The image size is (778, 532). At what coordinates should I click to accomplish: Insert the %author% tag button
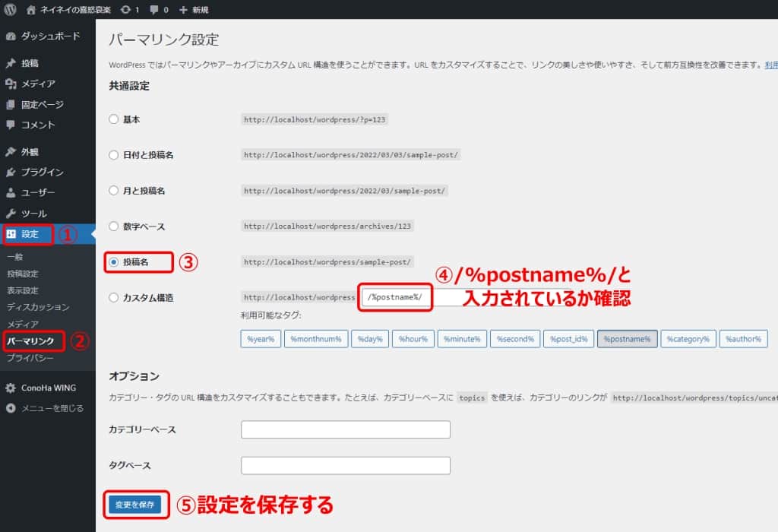(743, 339)
